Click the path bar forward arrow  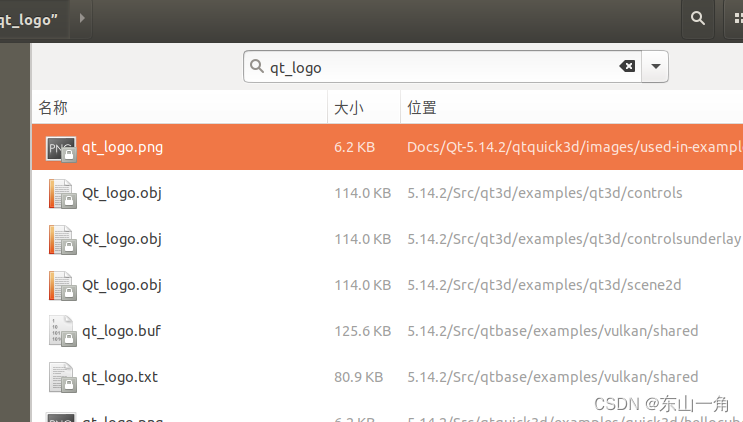82,18
